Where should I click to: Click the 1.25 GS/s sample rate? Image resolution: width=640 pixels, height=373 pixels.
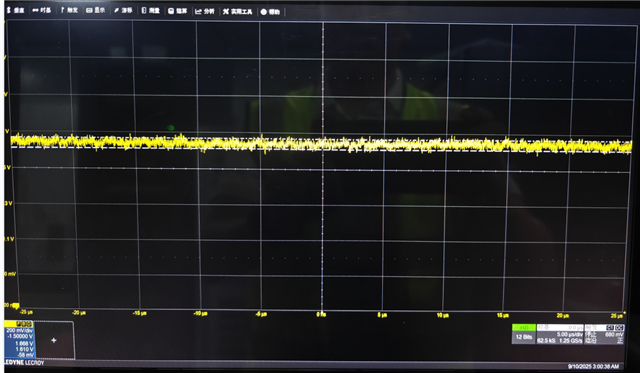pos(571,340)
